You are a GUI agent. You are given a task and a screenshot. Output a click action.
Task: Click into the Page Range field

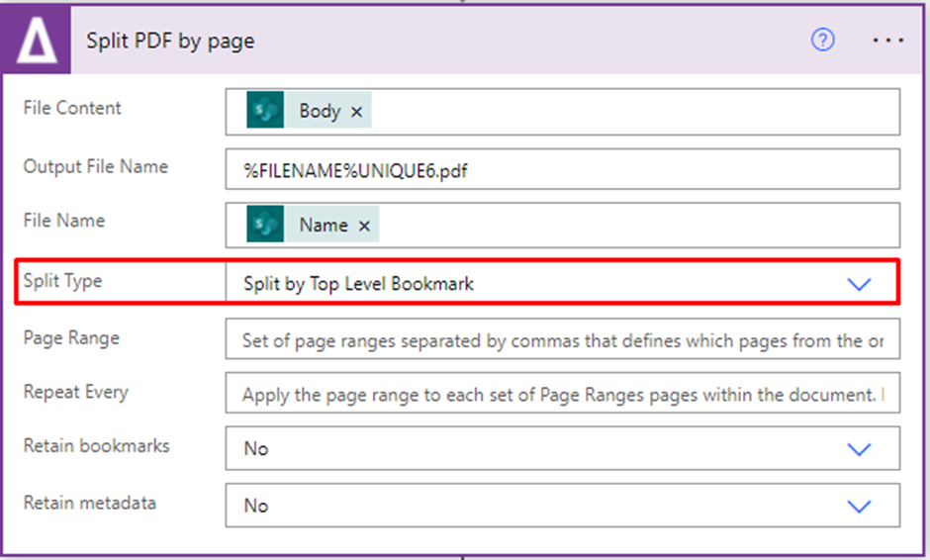pyautogui.click(x=562, y=341)
